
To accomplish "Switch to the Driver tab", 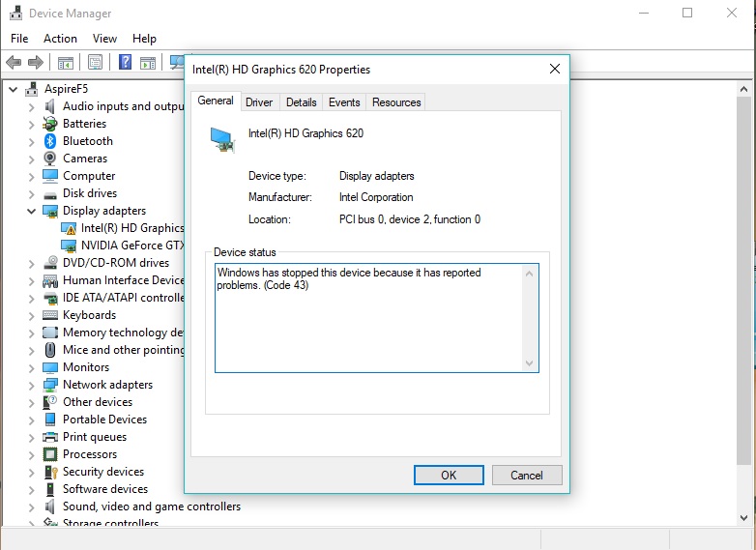I will (x=259, y=102).
